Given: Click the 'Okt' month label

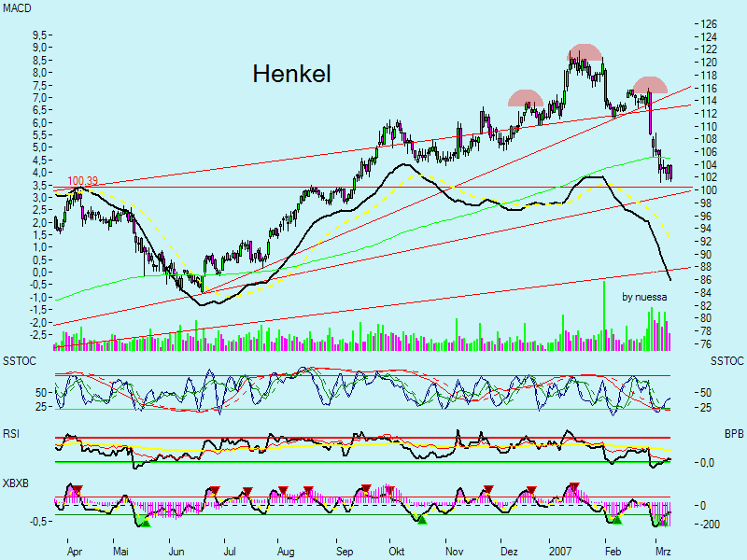Looking at the screenshot, I should coord(396,552).
